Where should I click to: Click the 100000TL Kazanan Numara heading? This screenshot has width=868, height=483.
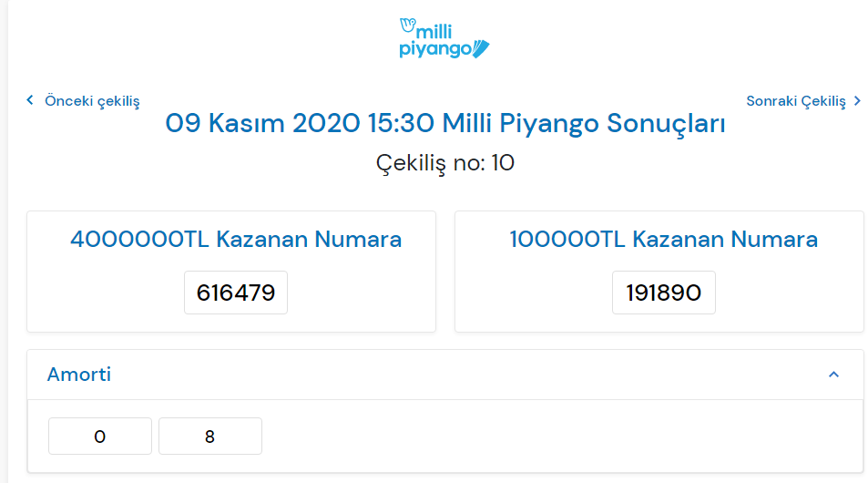[663, 240]
